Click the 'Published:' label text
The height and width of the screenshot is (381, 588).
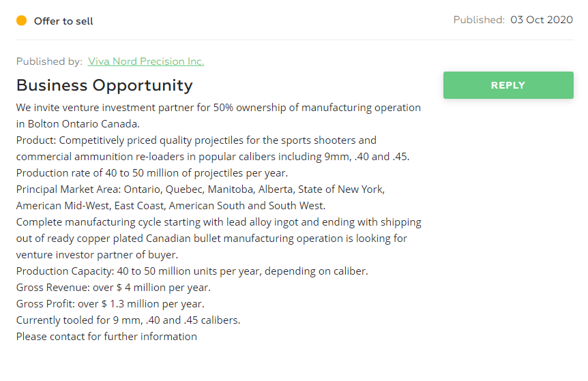point(479,20)
